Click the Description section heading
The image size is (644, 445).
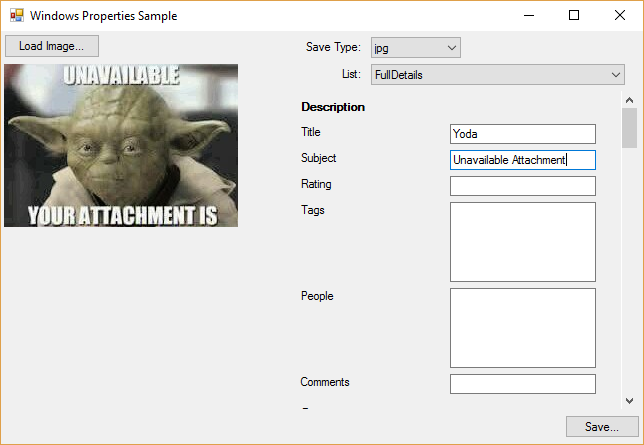[333, 107]
